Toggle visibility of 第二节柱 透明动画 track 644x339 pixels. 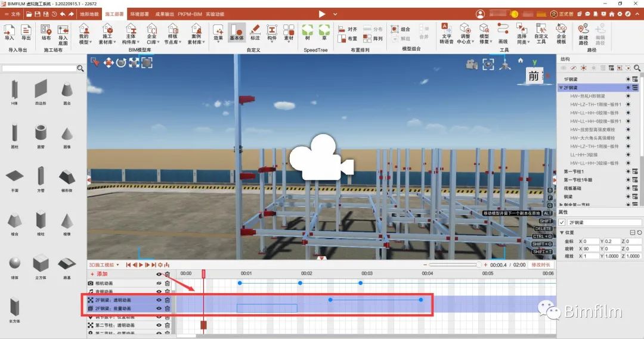tap(159, 325)
